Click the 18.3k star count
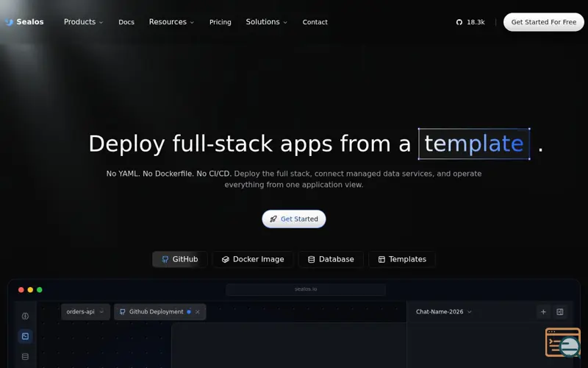This screenshot has width=588, height=368. tap(476, 22)
